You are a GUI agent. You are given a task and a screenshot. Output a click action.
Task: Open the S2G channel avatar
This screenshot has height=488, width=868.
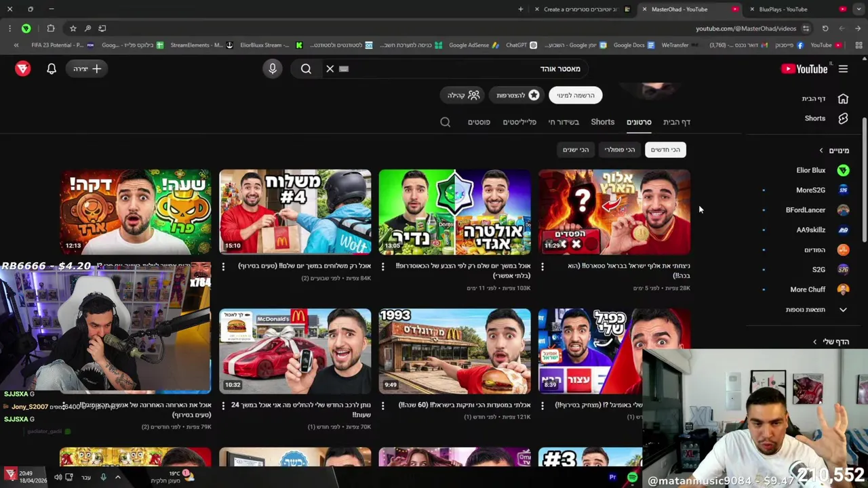[843, 269]
